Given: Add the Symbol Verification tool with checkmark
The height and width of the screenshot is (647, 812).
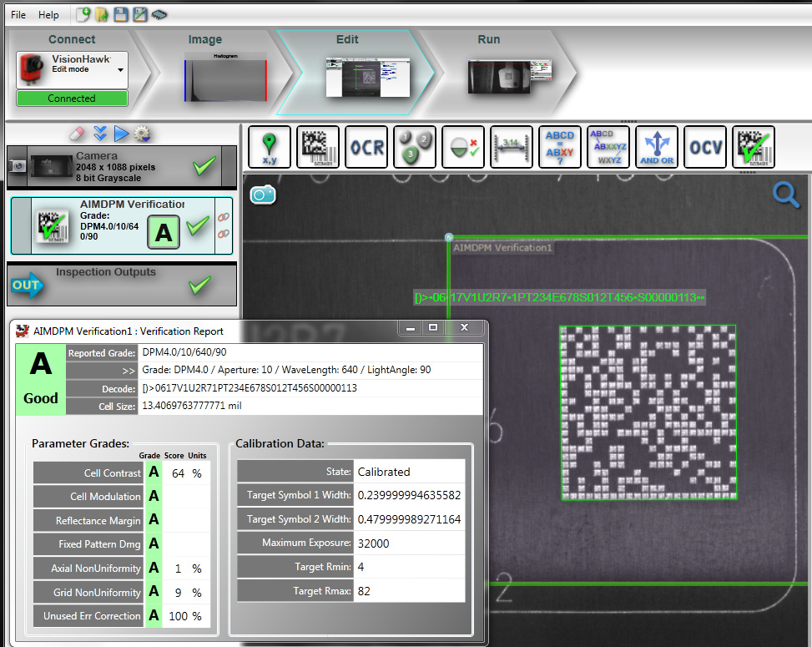Looking at the screenshot, I should pyautogui.click(x=754, y=147).
